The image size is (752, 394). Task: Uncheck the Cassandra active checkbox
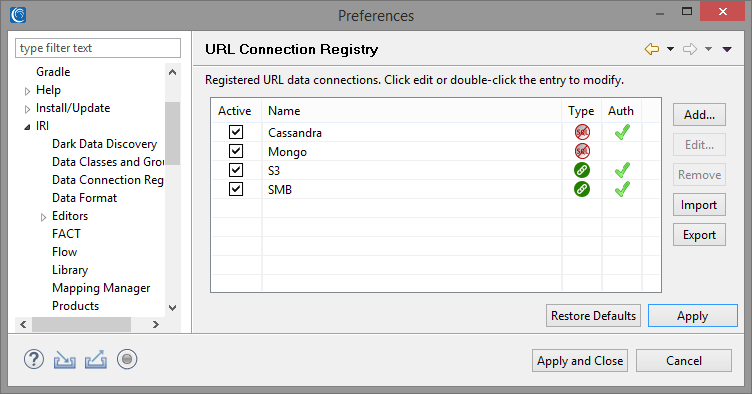coord(236,132)
